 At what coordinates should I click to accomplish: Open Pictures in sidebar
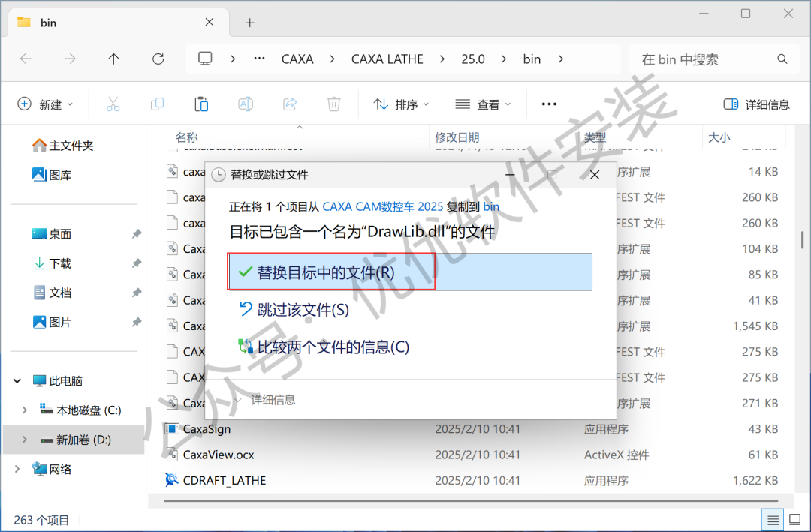point(52,323)
